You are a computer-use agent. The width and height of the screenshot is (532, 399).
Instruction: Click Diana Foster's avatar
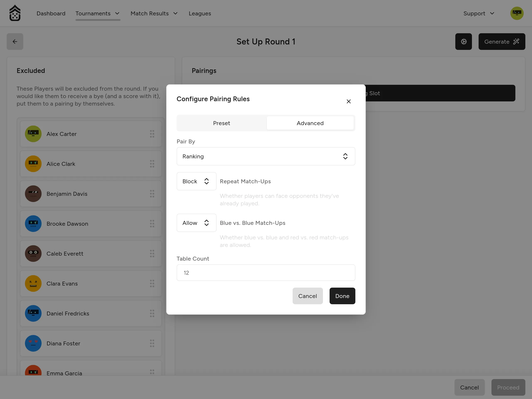pos(33,344)
